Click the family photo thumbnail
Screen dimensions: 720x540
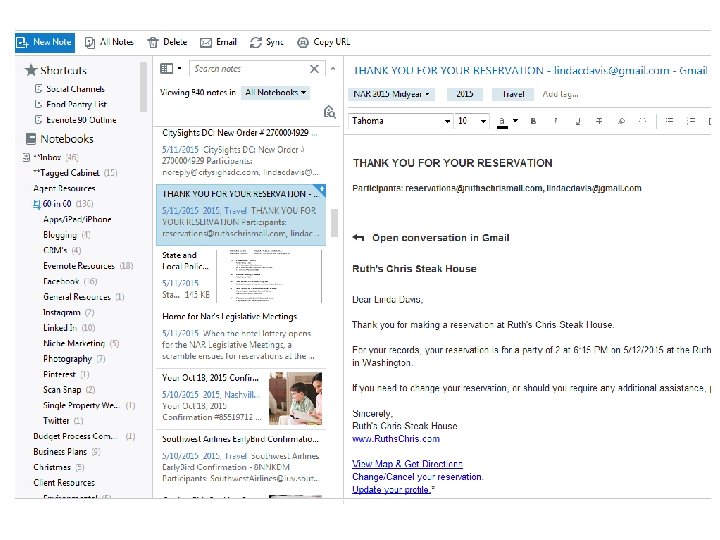[295, 398]
